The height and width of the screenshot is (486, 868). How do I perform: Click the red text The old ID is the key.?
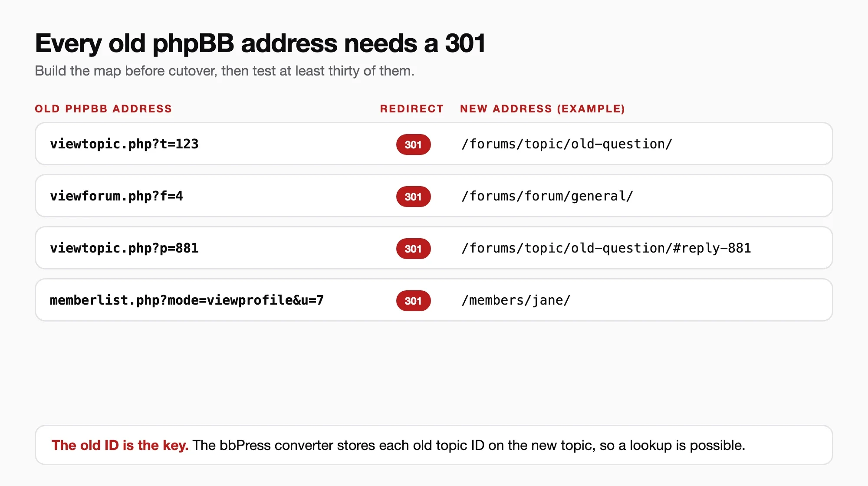coord(120,445)
